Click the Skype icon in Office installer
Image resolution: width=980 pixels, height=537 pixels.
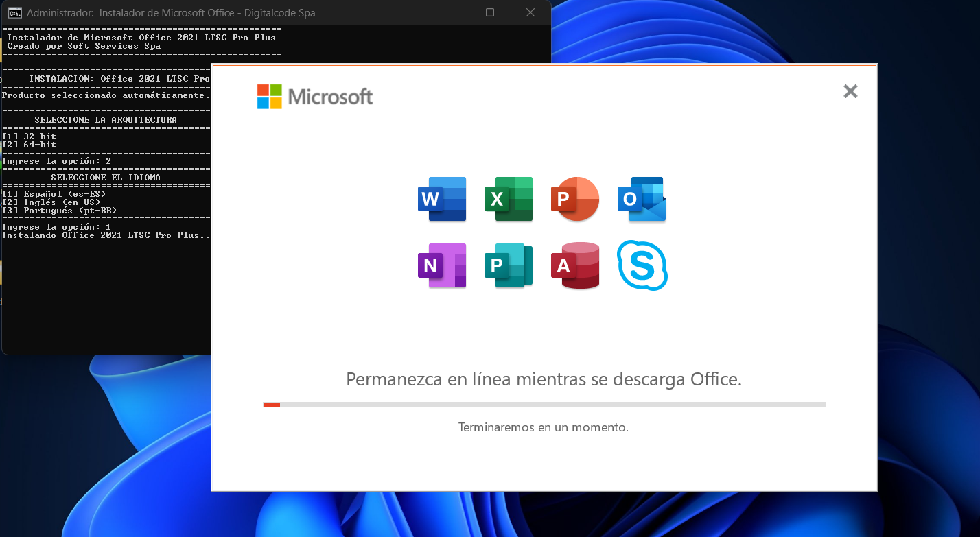pos(642,265)
